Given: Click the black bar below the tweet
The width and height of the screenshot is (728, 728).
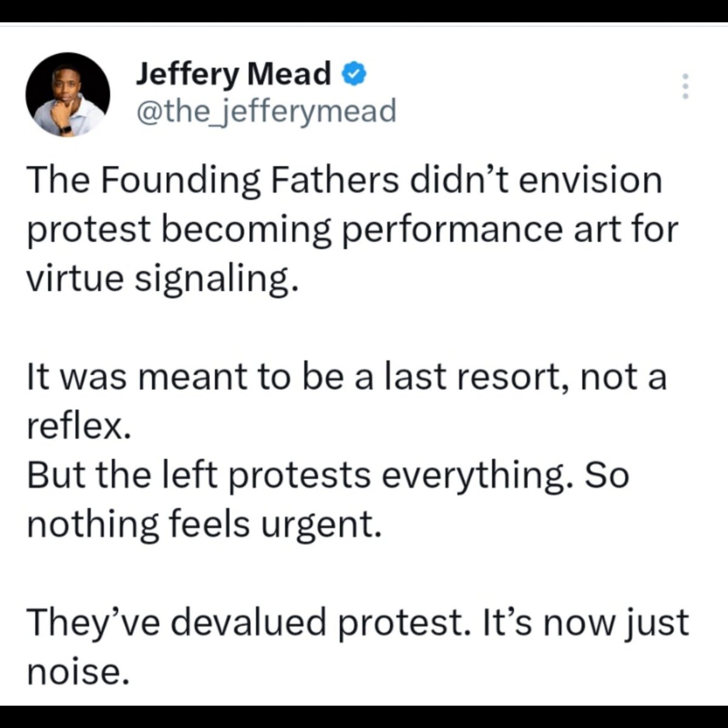Looking at the screenshot, I should [364, 716].
